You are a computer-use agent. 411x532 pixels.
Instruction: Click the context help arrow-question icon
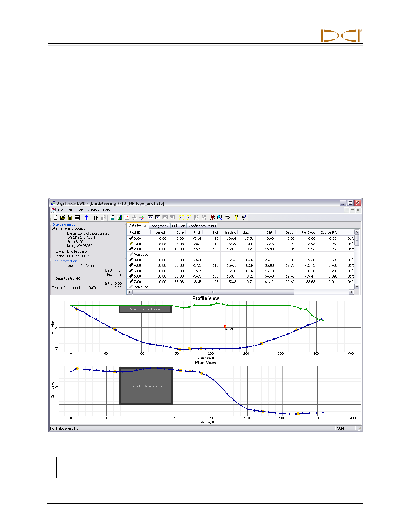tap(244, 217)
